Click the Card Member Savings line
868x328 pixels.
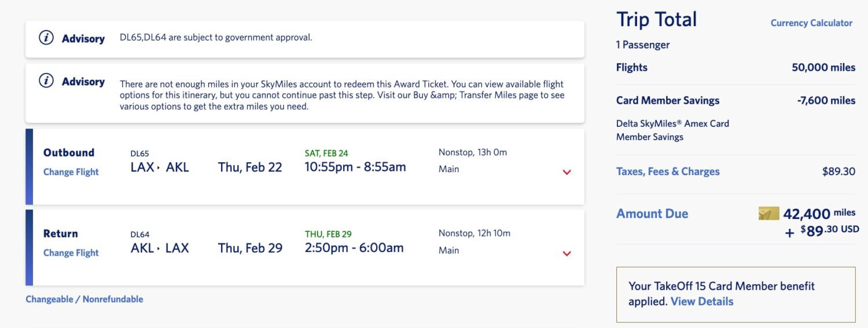point(735,100)
